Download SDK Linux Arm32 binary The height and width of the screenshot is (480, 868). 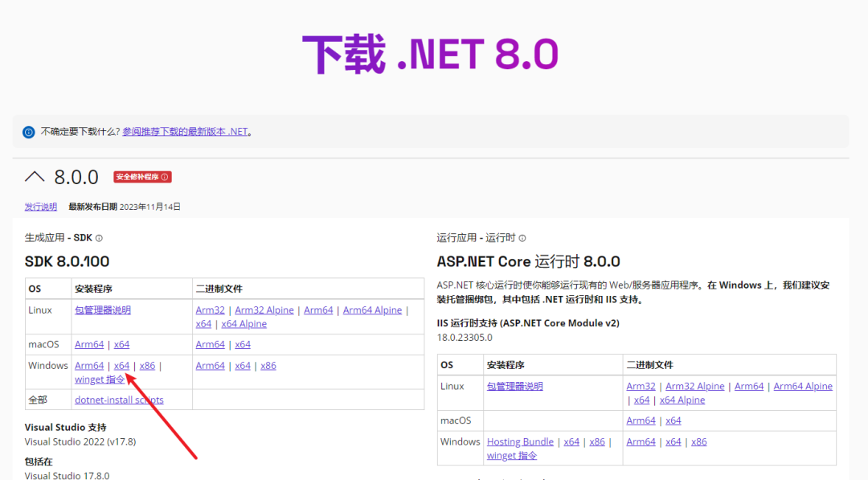tap(210, 310)
